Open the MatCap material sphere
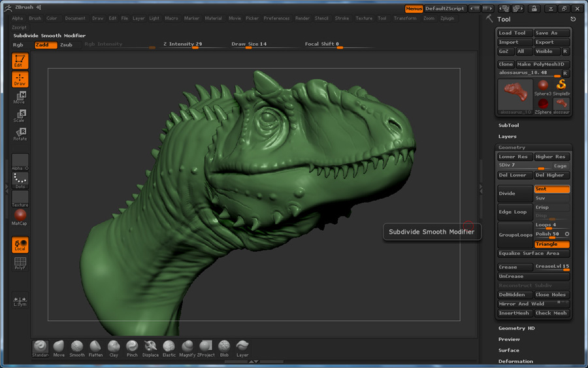This screenshot has width=588, height=368. point(20,216)
